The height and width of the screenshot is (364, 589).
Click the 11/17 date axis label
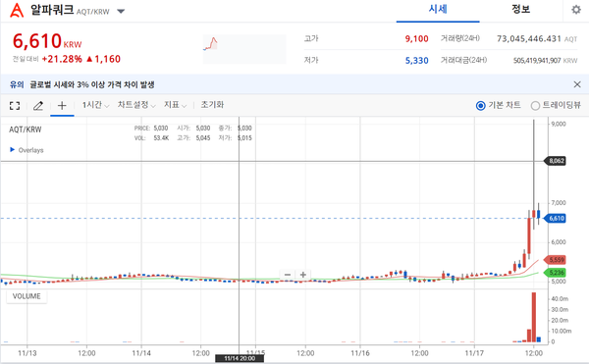point(474,353)
